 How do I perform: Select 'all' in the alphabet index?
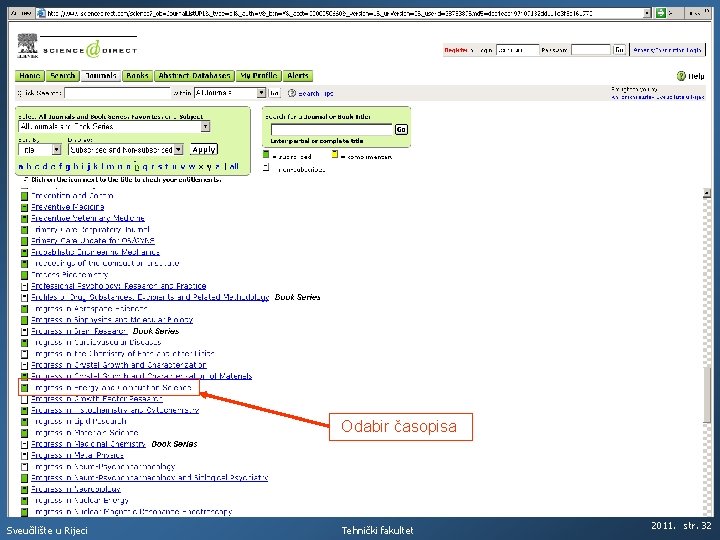click(234, 167)
